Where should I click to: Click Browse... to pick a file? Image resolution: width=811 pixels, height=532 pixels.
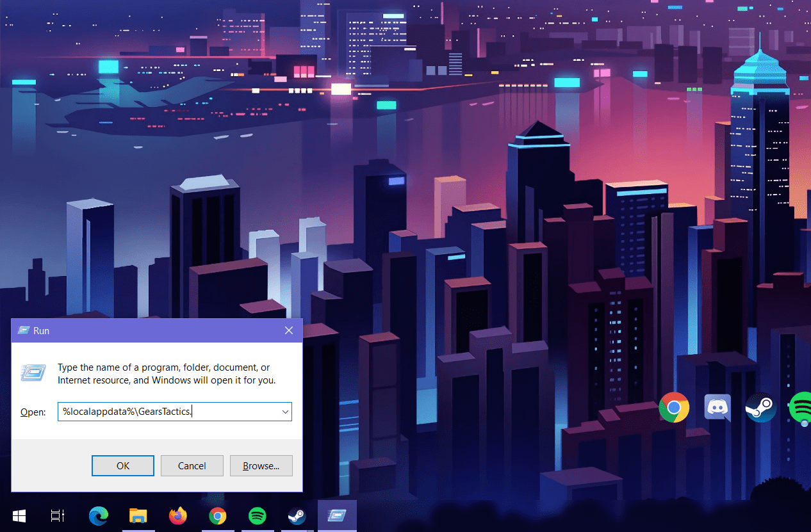(261, 466)
